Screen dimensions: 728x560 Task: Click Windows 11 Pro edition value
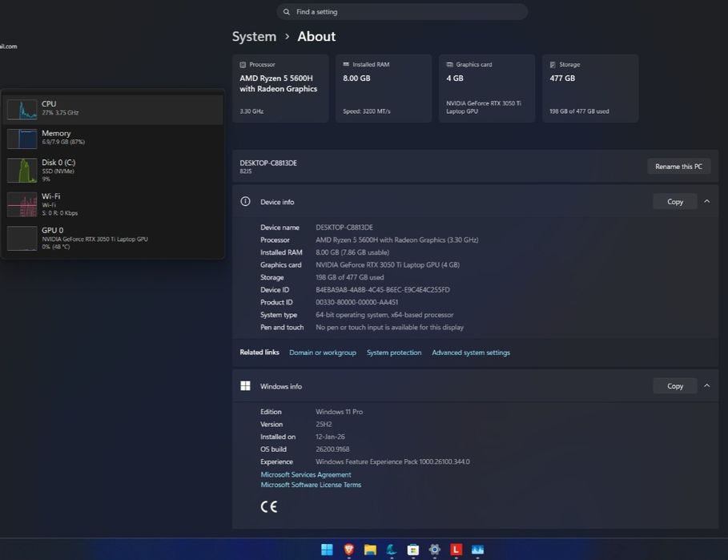(x=339, y=412)
